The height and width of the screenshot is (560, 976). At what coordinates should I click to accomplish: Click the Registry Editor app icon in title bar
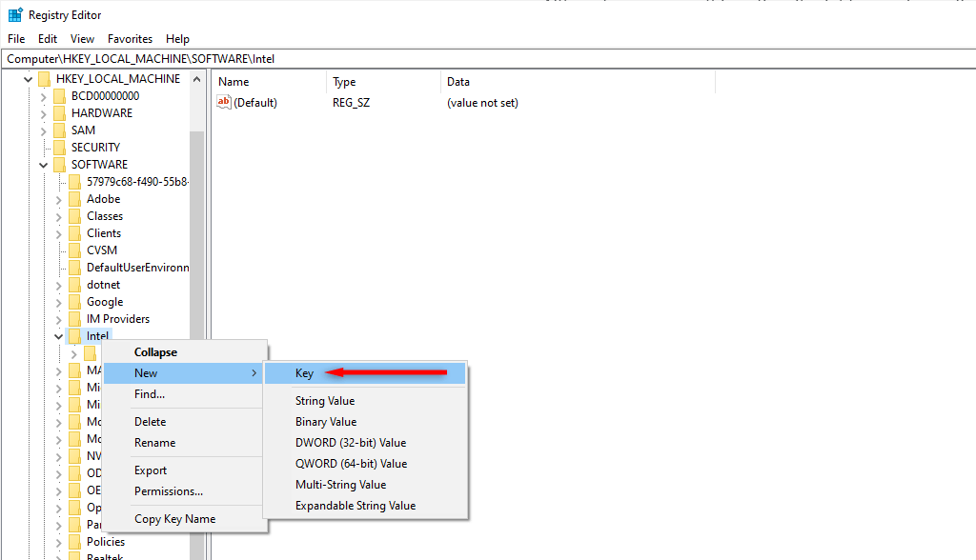tap(14, 15)
